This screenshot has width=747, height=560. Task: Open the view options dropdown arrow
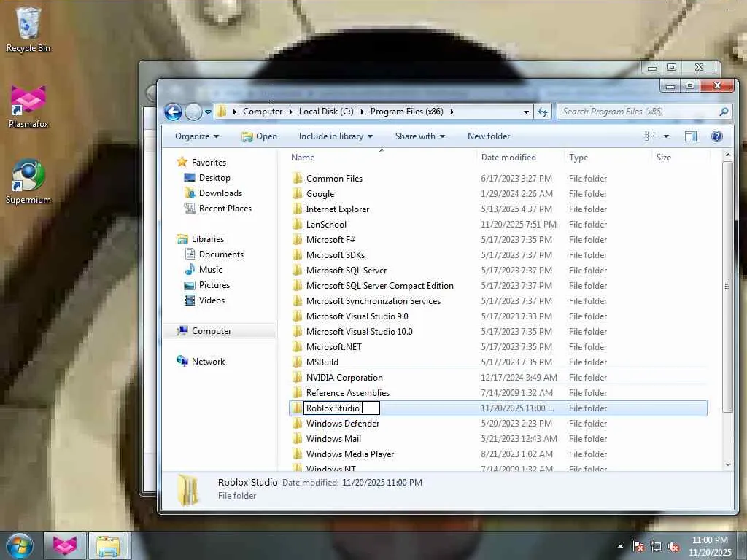coord(667,136)
